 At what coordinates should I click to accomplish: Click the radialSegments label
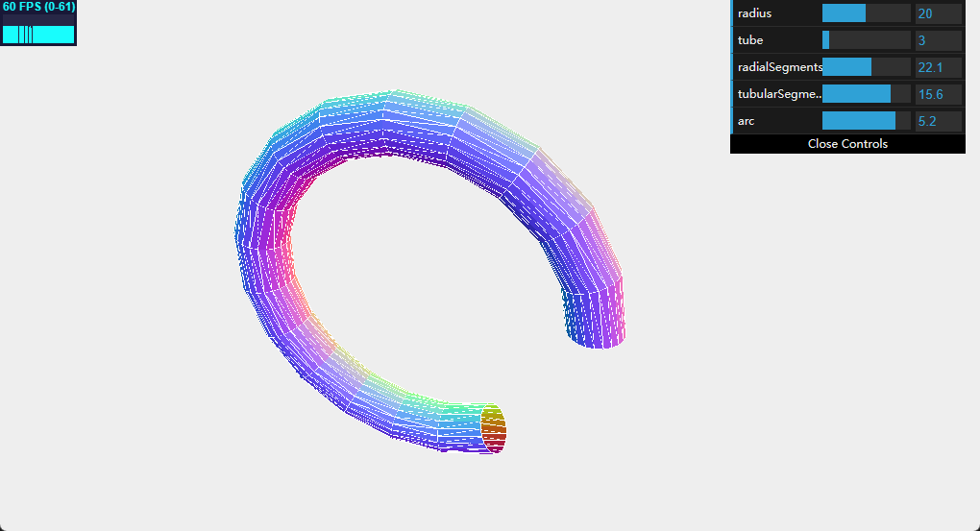pyautogui.click(x=779, y=67)
